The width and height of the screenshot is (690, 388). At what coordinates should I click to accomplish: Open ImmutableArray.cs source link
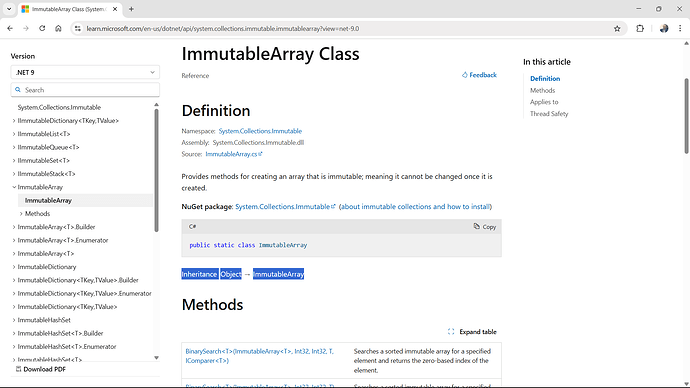point(234,154)
